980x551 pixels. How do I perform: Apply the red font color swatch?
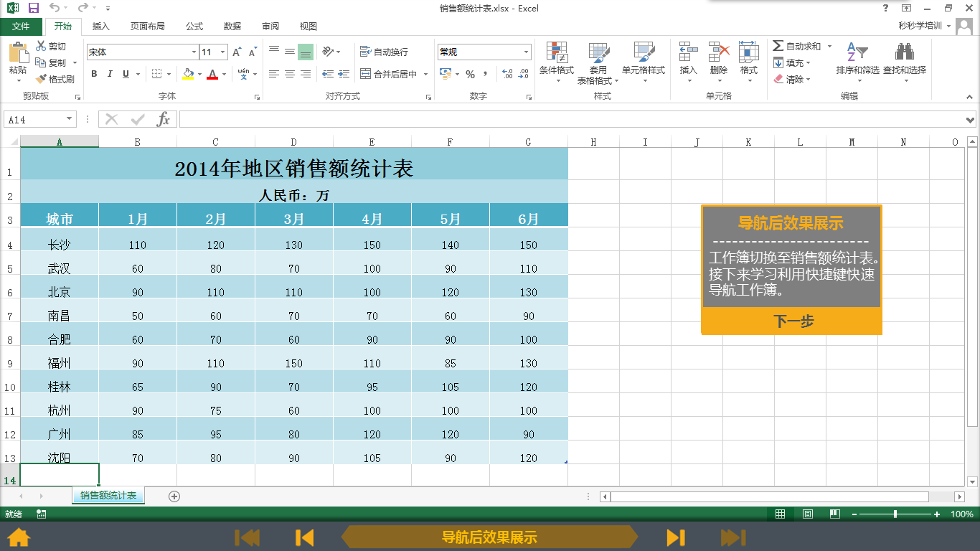tap(212, 74)
